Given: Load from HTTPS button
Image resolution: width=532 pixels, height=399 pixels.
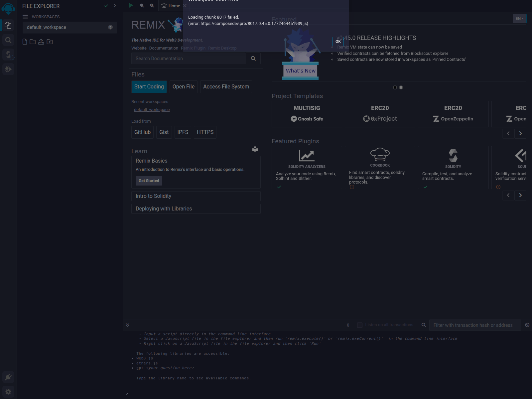Looking at the screenshot, I should pyautogui.click(x=205, y=132).
